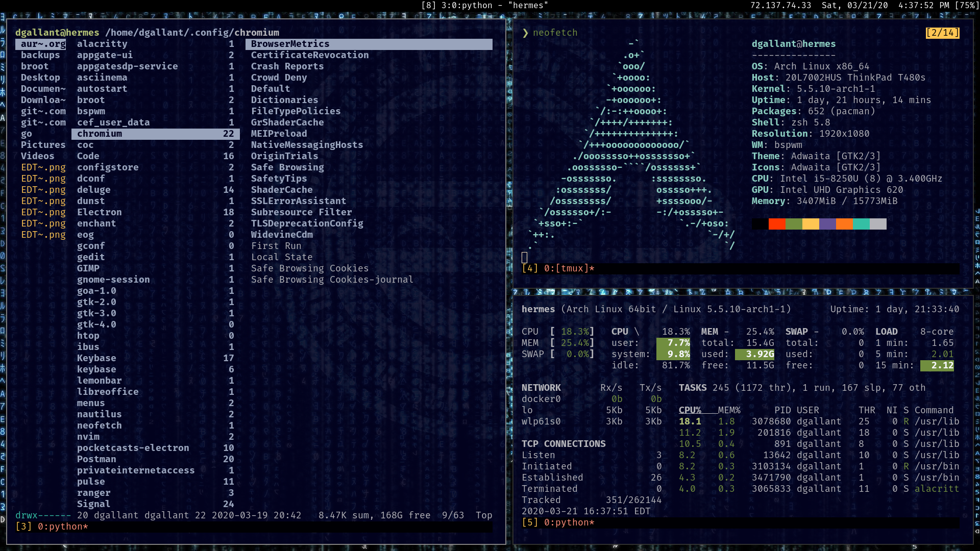This screenshot has width=980, height=551.
Task: Select 'go' in ranger parent column
Action: coord(27,134)
